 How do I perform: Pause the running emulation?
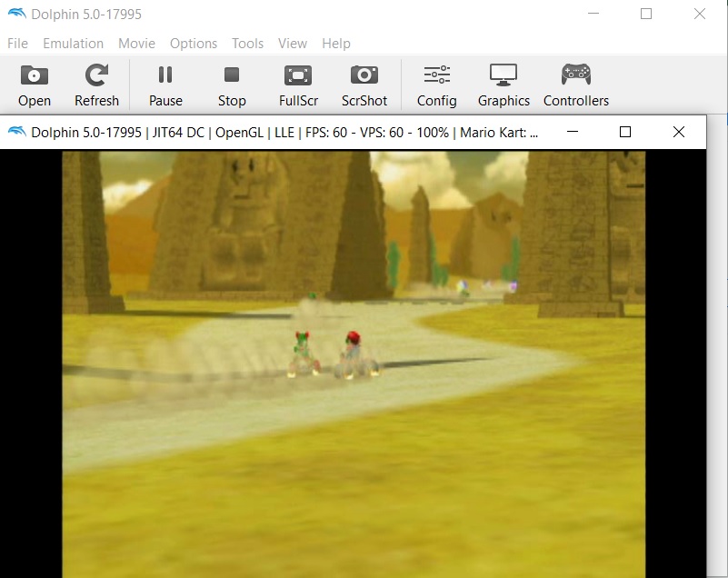(165, 85)
